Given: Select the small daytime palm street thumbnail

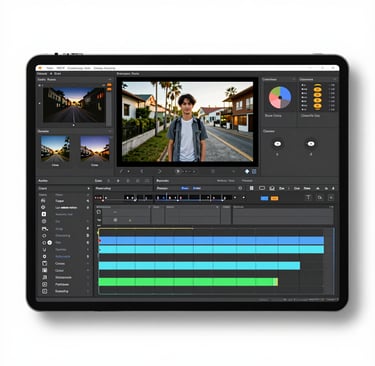Looking at the screenshot, I should pos(55,148).
